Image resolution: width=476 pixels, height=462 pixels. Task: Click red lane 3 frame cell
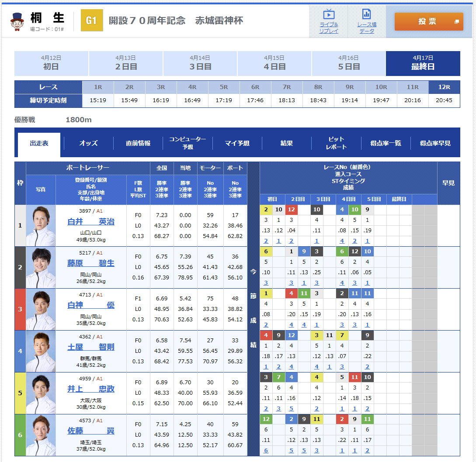[x=20, y=309]
